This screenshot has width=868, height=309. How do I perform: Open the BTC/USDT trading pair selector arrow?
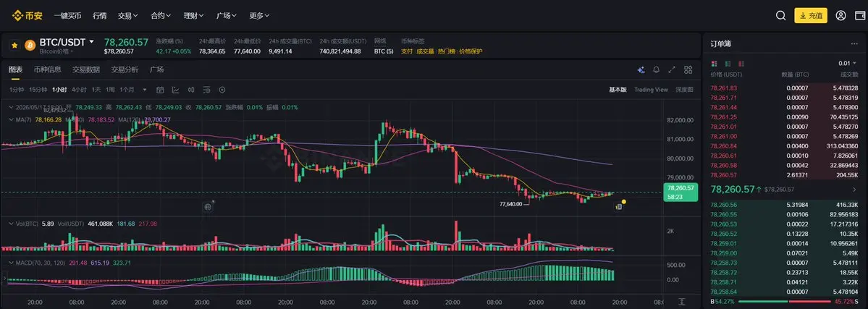(91, 41)
